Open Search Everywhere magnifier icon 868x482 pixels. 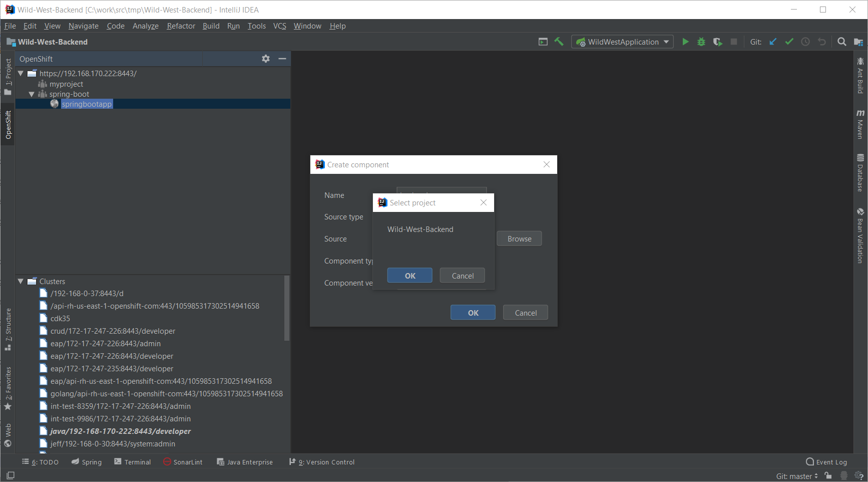tap(842, 42)
